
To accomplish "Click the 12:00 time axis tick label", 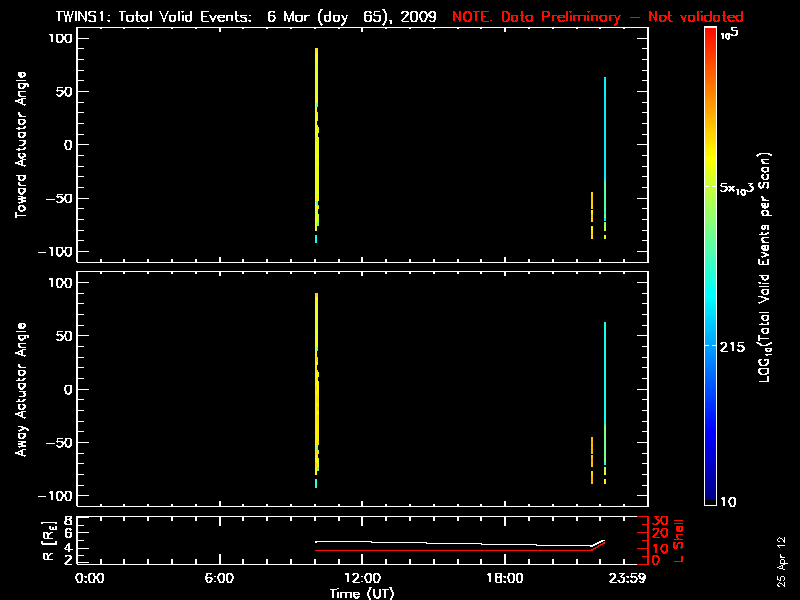I will pyautogui.click(x=361, y=578).
